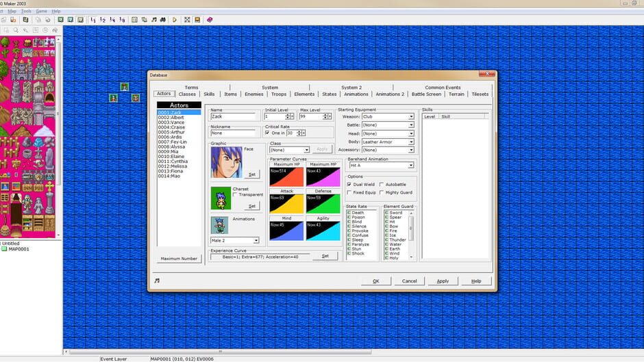
Task: Open help contents with the purple book icon
Action: point(210,20)
